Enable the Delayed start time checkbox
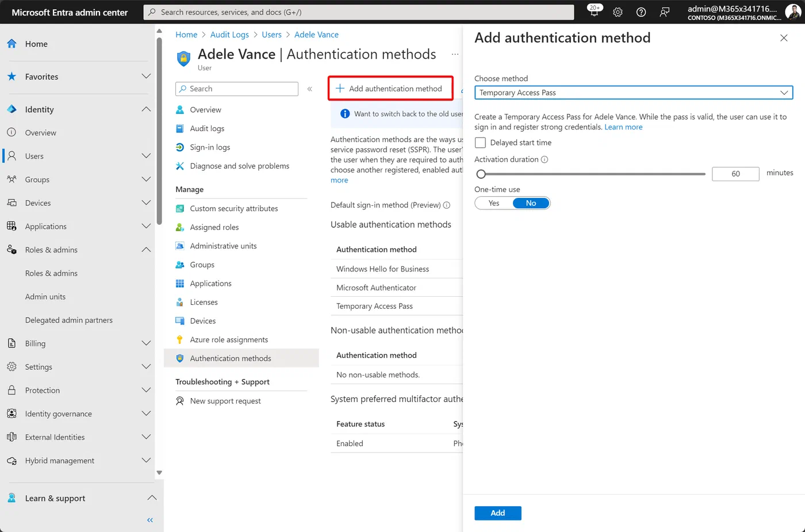805x532 pixels. [480, 143]
